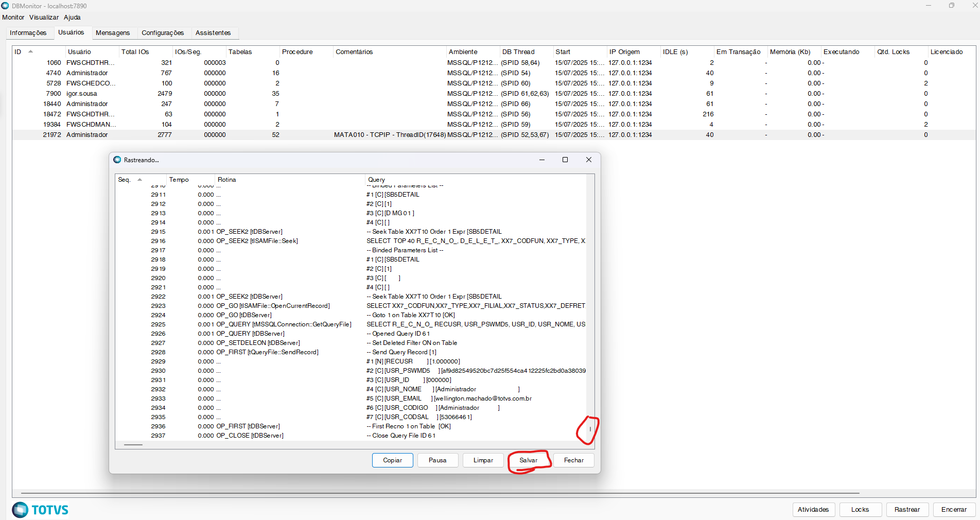Click the Pausa button
Viewport: 980px width, 520px height.
pyautogui.click(x=437, y=460)
